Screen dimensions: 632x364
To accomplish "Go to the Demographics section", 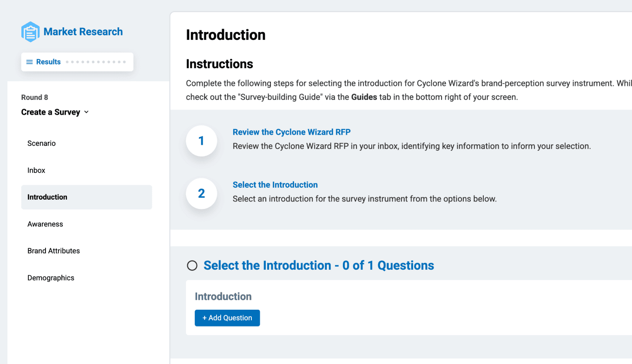I will pyautogui.click(x=51, y=278).
